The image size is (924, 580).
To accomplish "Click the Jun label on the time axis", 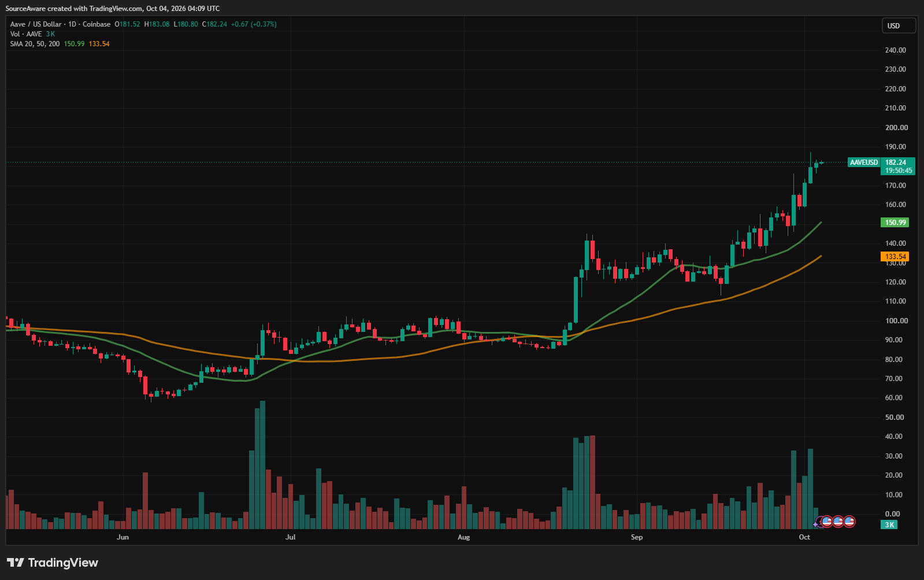I will (123, 537).
